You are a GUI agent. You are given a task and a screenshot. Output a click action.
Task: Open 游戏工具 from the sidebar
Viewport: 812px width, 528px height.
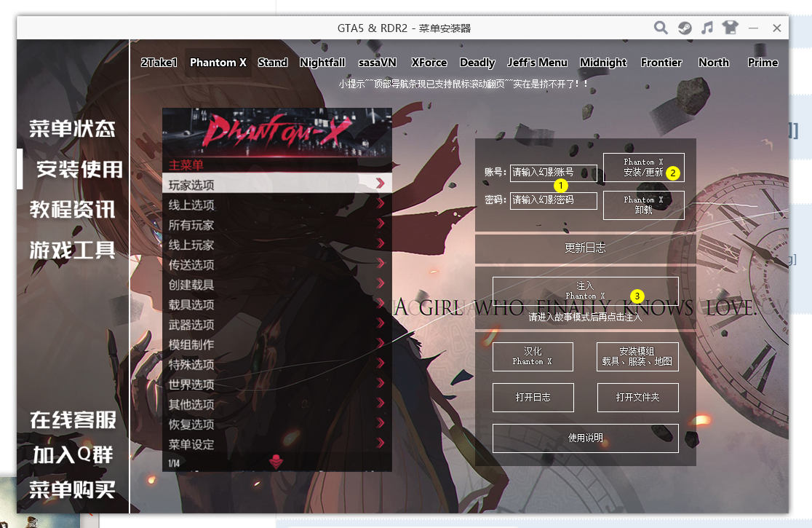73,251
